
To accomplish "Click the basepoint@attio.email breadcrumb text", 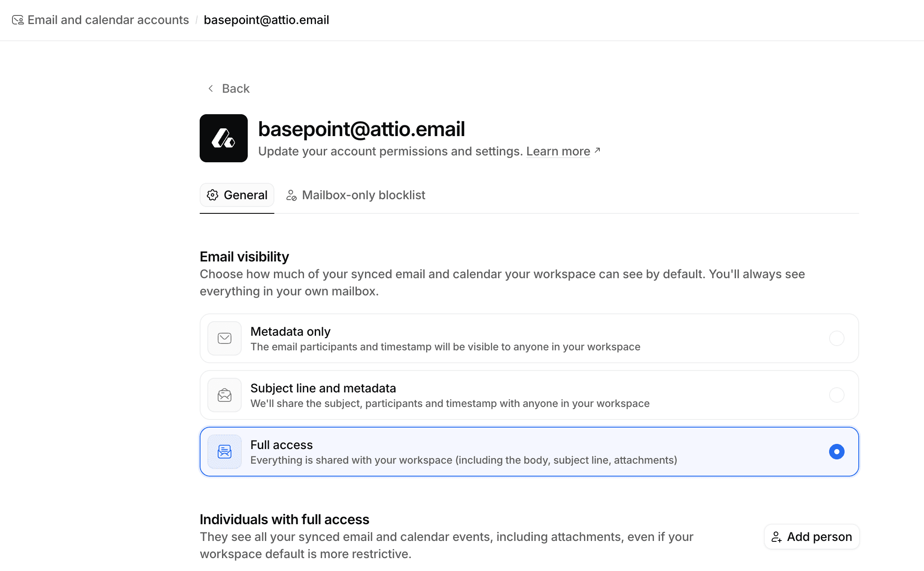I will point(266,20).
